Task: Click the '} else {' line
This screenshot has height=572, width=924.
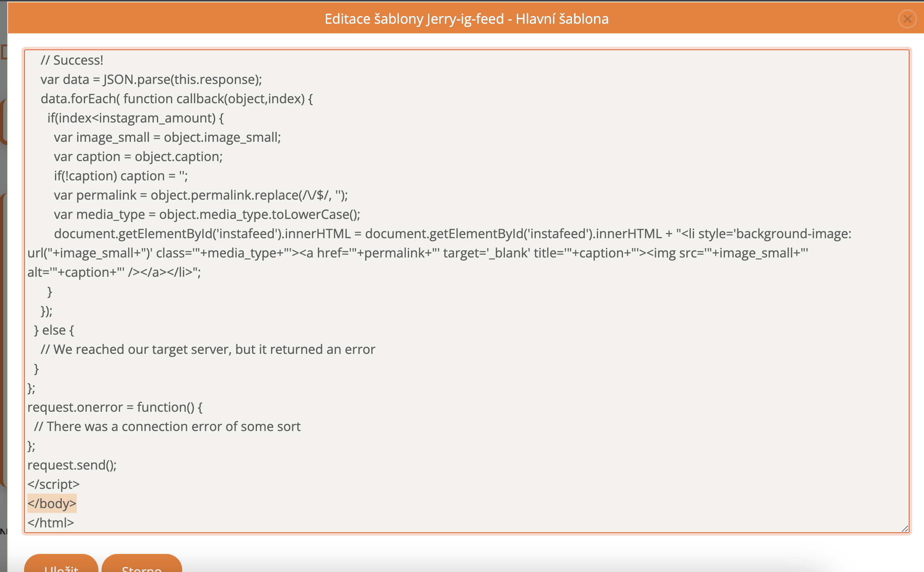Action: pyautogui.click(x=54, y=330)
